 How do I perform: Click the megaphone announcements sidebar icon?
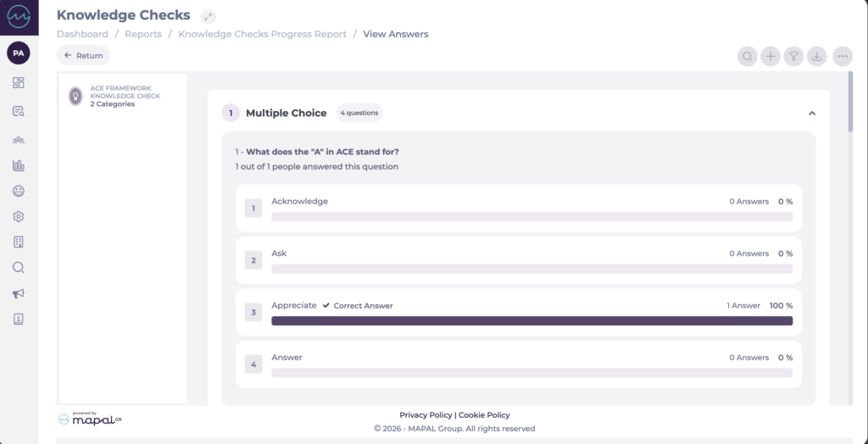[x=19, y=293]
